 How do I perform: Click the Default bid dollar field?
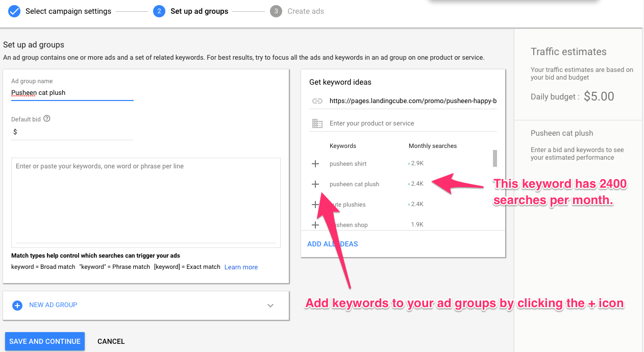tap(72, 132)
